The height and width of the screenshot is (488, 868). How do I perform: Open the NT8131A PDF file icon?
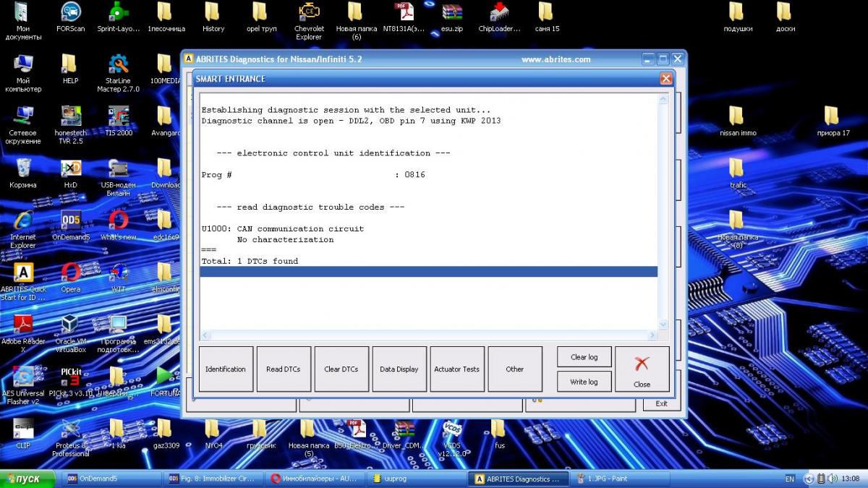click(404, 18)
